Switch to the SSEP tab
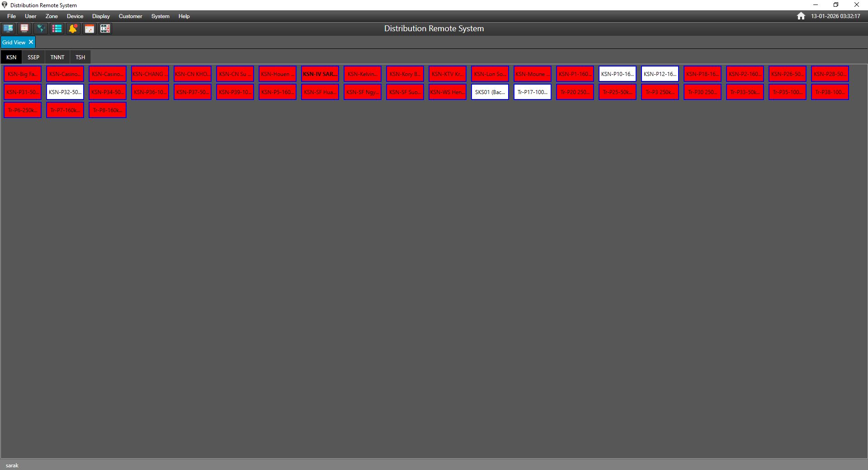The image size is (868, 470). (33, 57)
